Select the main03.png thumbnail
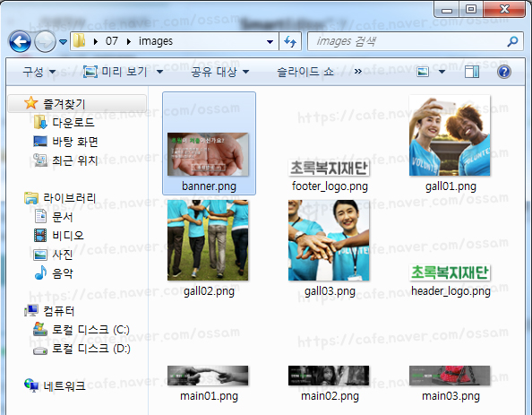The image size is (532, 415). [450, 376]
